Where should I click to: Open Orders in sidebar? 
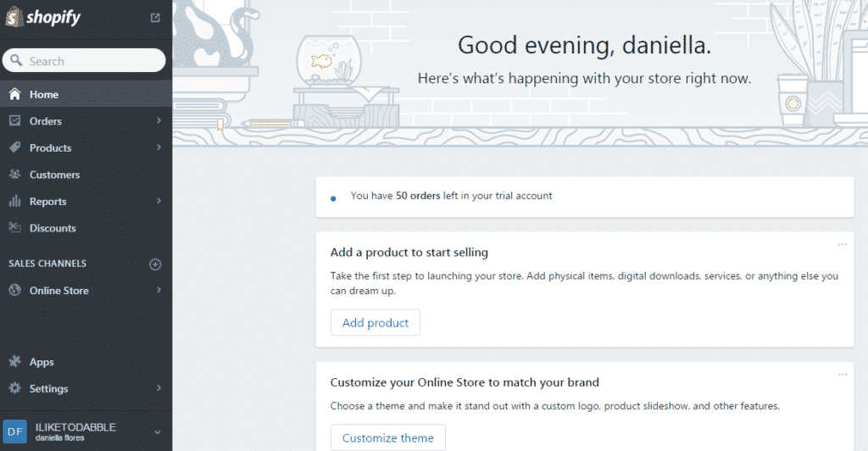tap(86, 120)
